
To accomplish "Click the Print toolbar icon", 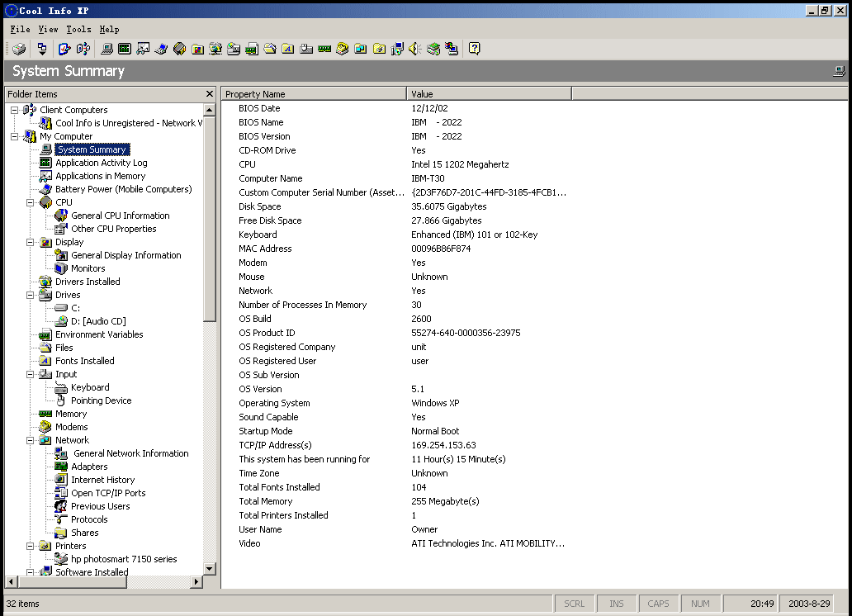I will coord(19,49).
